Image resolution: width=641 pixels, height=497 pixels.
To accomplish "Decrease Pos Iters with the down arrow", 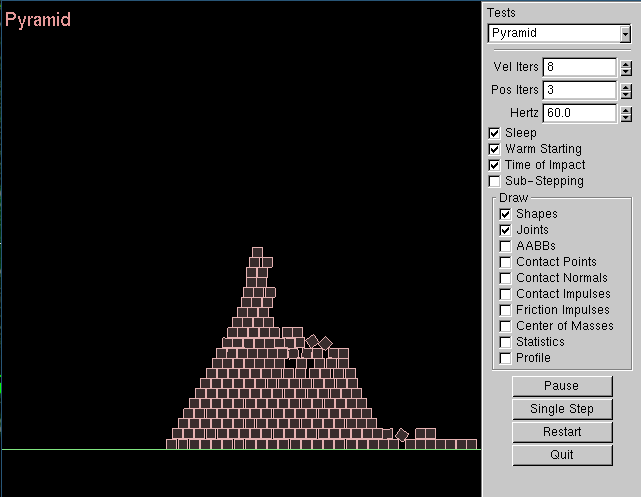I will [x=626, y=94].
